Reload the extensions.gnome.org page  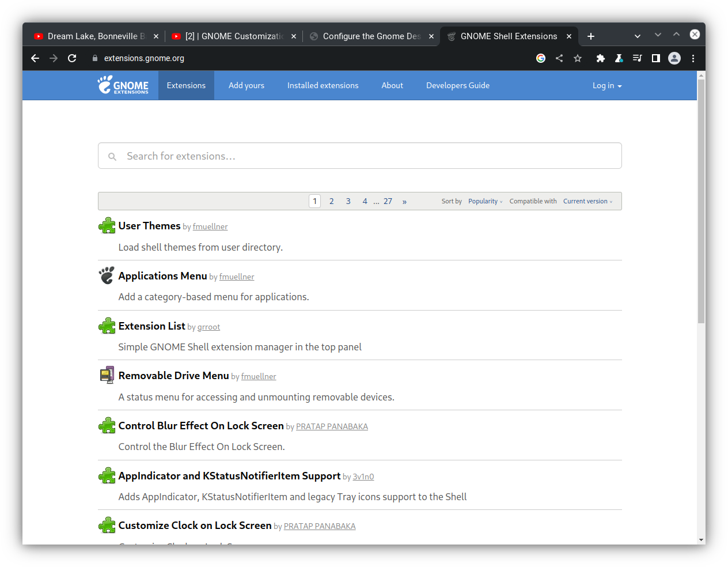point(72,58)
